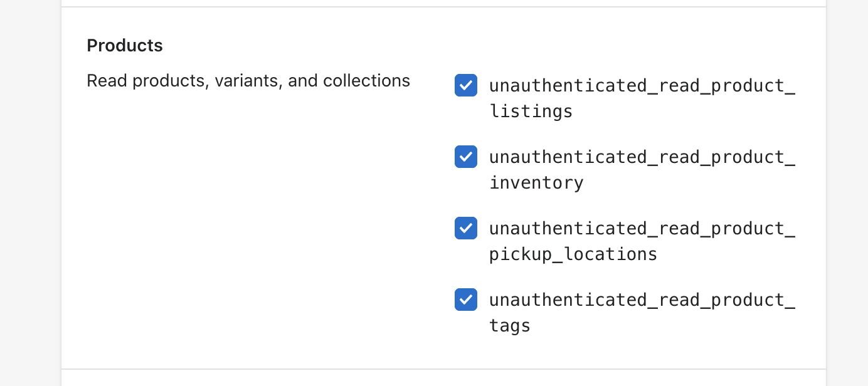Click the unauthenticated_read_product_tags scope label text
This screenshot has height=386, width=868.
pos(642,312)
